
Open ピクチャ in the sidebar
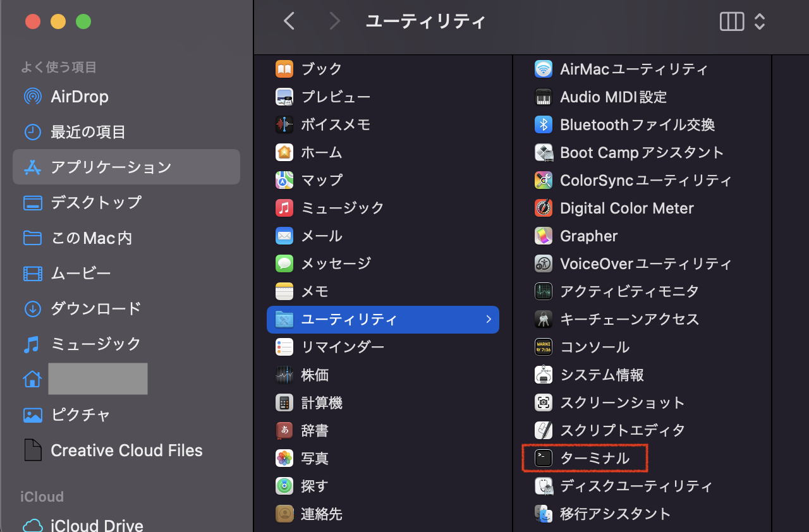tap(126, 415)
